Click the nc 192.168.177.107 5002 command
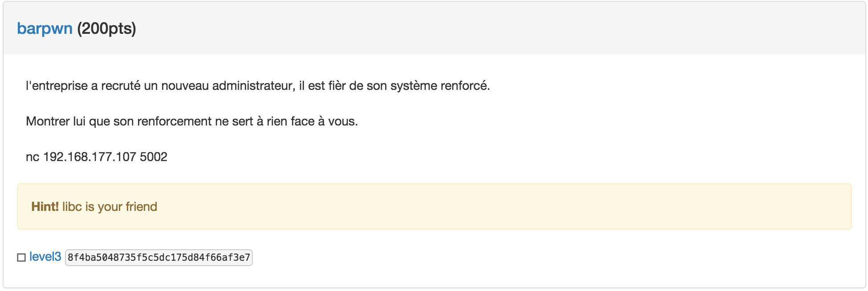Viewport: 868px width, 291px height. click(97, 157)
